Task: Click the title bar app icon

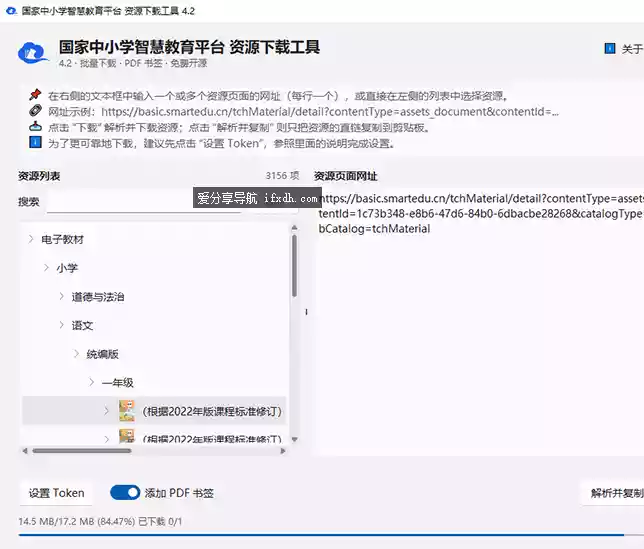Action: coord(12,11)
